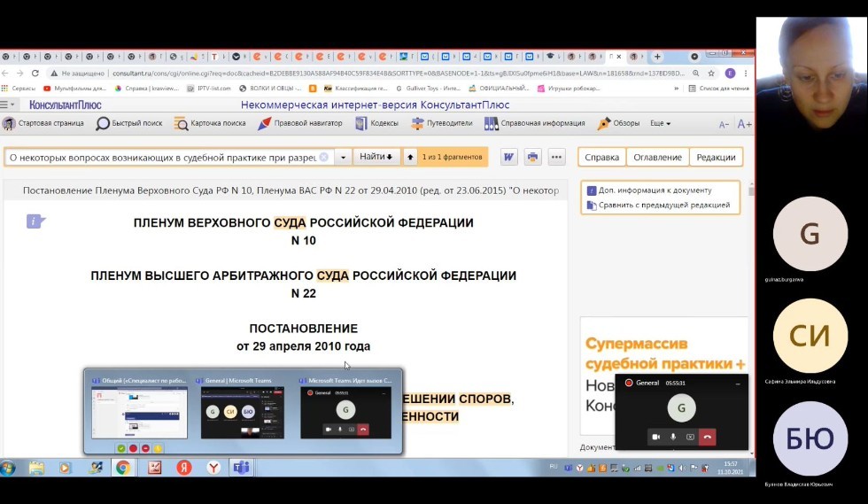Open the three-dots more actions menu
868x504 pixels.
(x=556, y=158)
